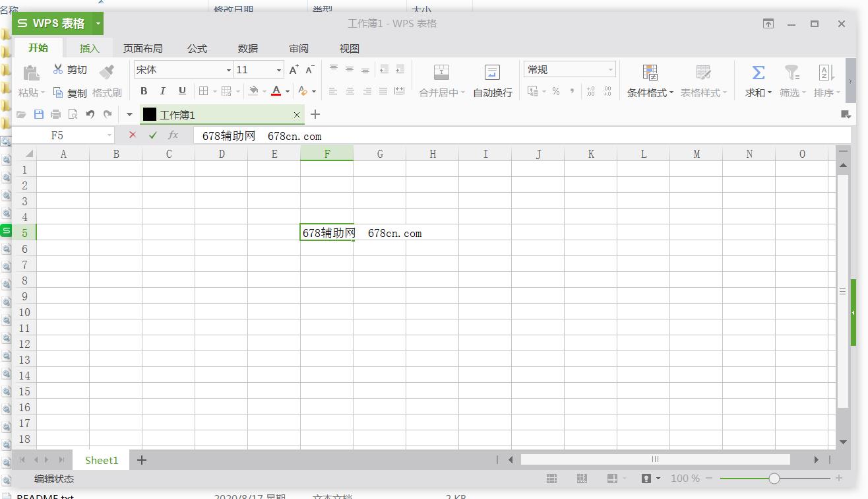Print using the printer icon

(56, 114)
